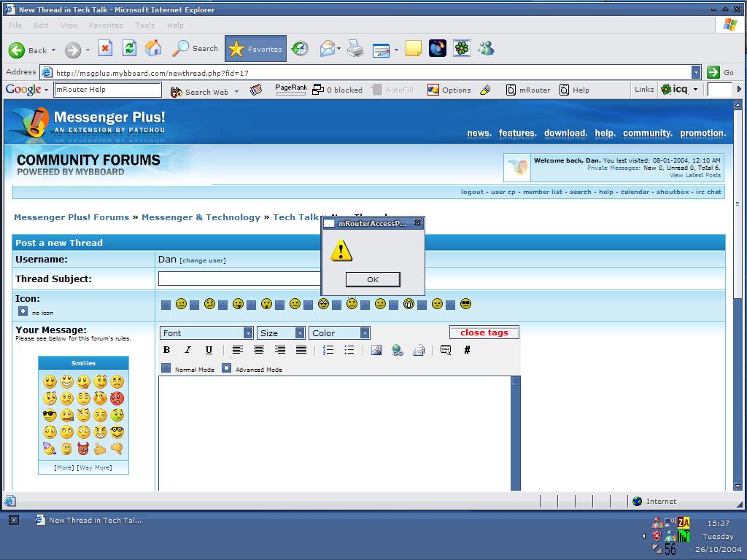Click the 'close tags' button
Viewport: 747px width, 560px height.
[484, 332]
